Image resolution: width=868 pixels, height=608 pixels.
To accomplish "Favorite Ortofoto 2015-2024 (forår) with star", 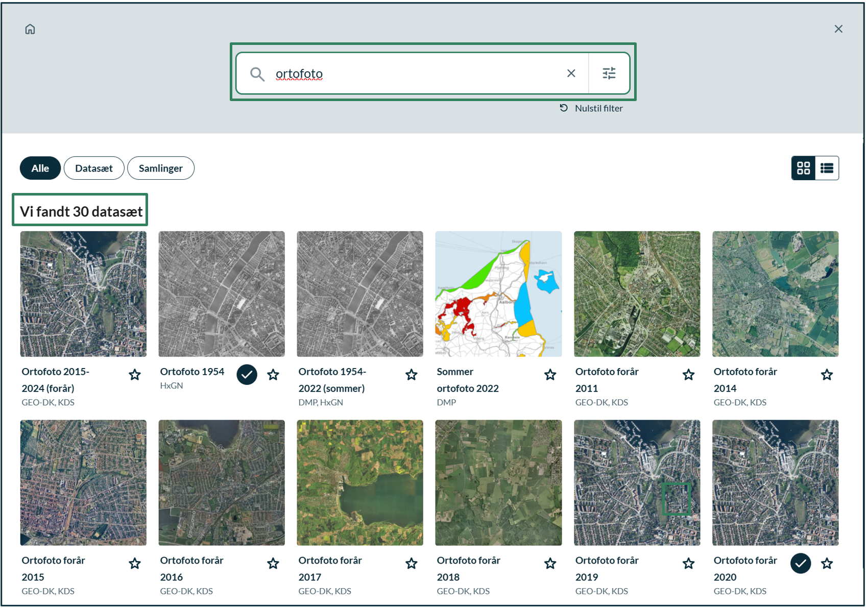I will click(x=135, y=375).
